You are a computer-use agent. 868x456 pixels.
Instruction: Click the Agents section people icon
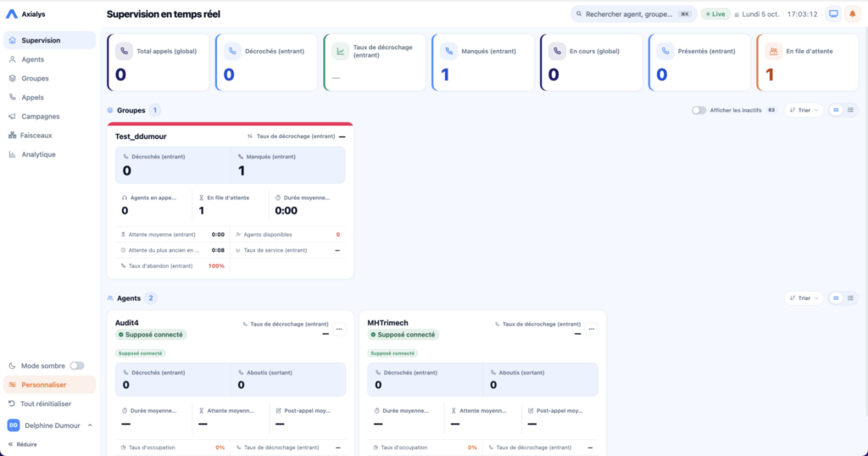coord(110,298)
